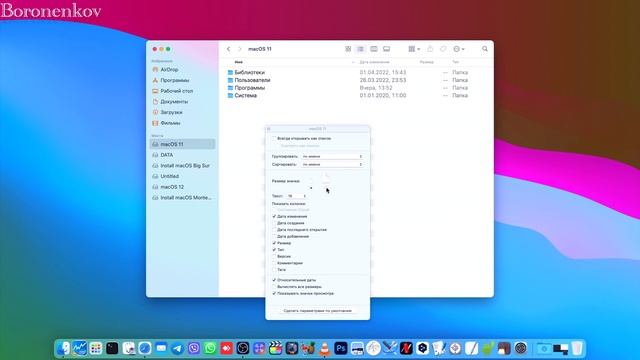
Task: Open the Action menu in Finder toolbar
Action: pyautogui.click(x=459, y=49)
